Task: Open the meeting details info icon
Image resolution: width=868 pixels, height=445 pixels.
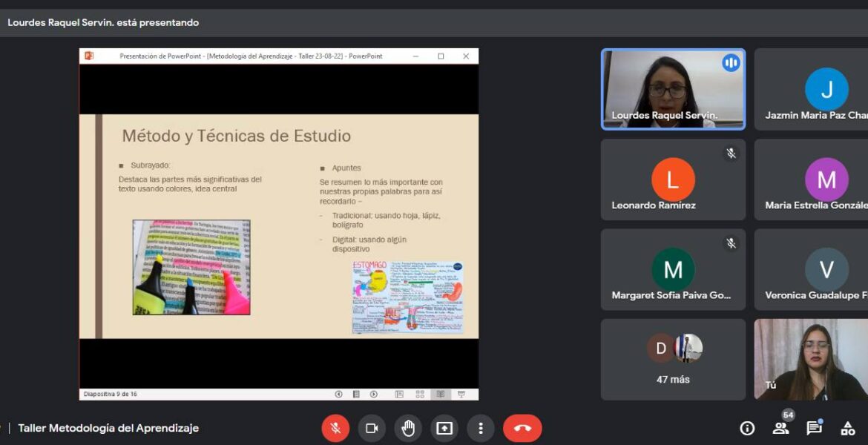Action: click(x=747, y=428)
